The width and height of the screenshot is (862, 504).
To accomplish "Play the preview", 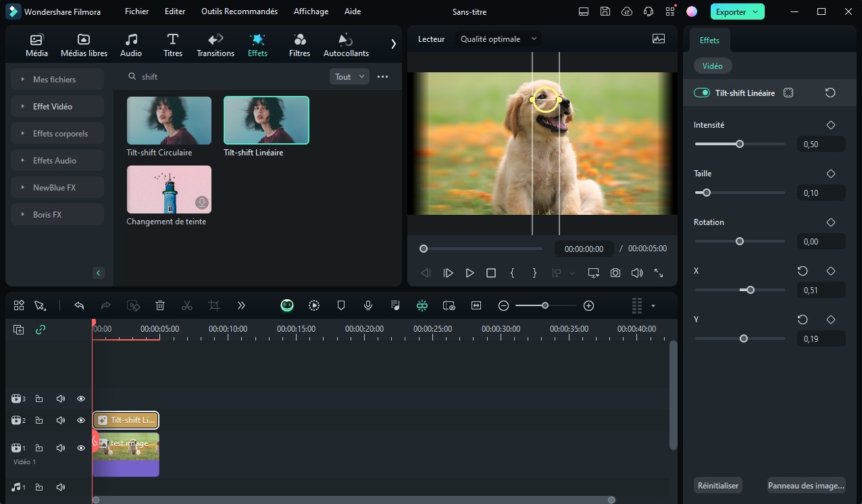I will coord(470,273).
